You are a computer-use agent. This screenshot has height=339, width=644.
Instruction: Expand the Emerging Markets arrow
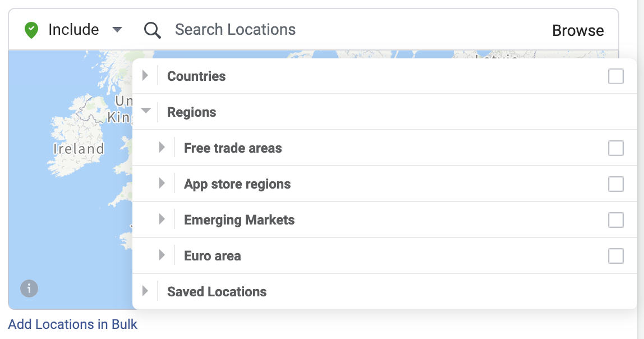162,219
